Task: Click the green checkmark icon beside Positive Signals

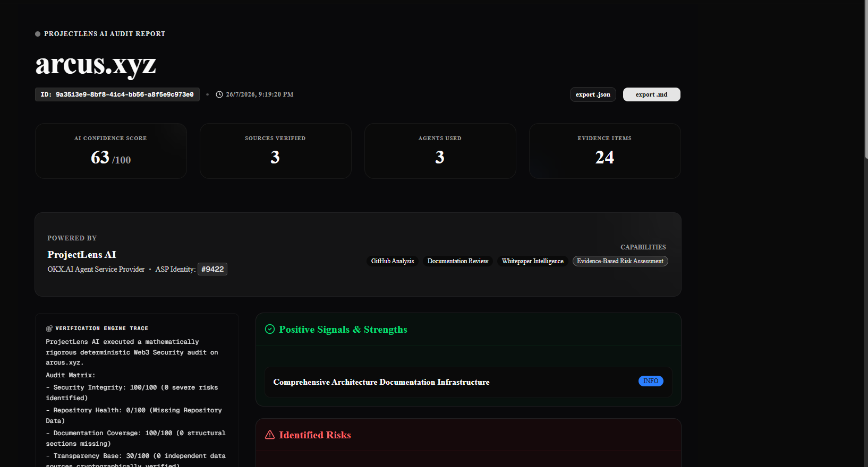Action: coord(270,329)
